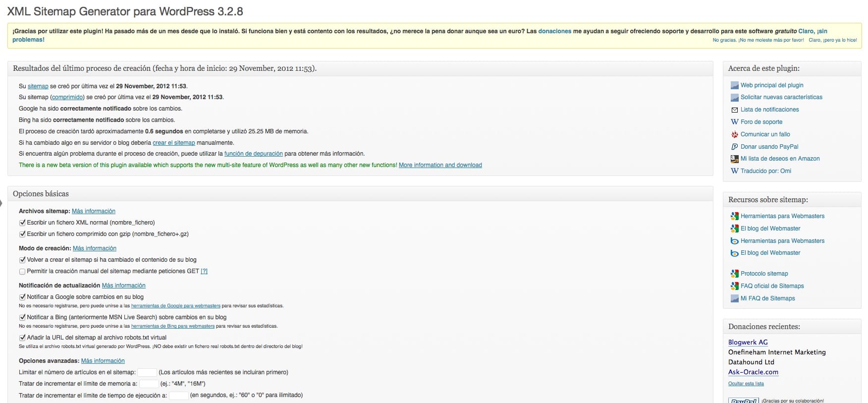The width and height of the screenshot is (868, 403).
Task: Open the función de depuración link
Action: [x=253, y=154]
